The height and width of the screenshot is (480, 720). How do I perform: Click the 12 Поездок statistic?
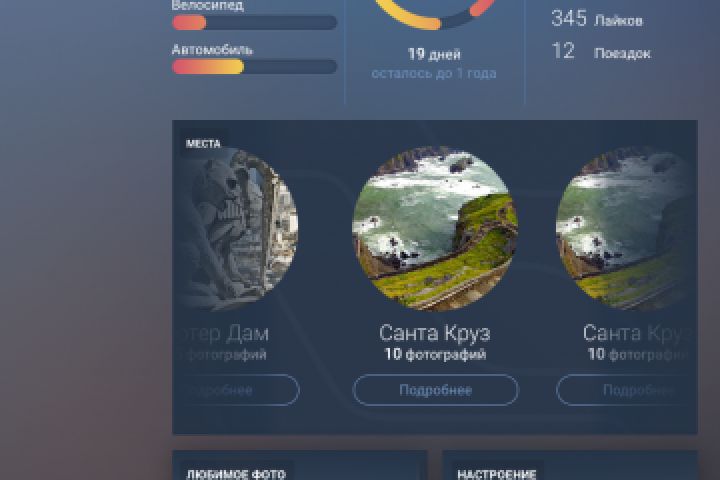(601, 51)
